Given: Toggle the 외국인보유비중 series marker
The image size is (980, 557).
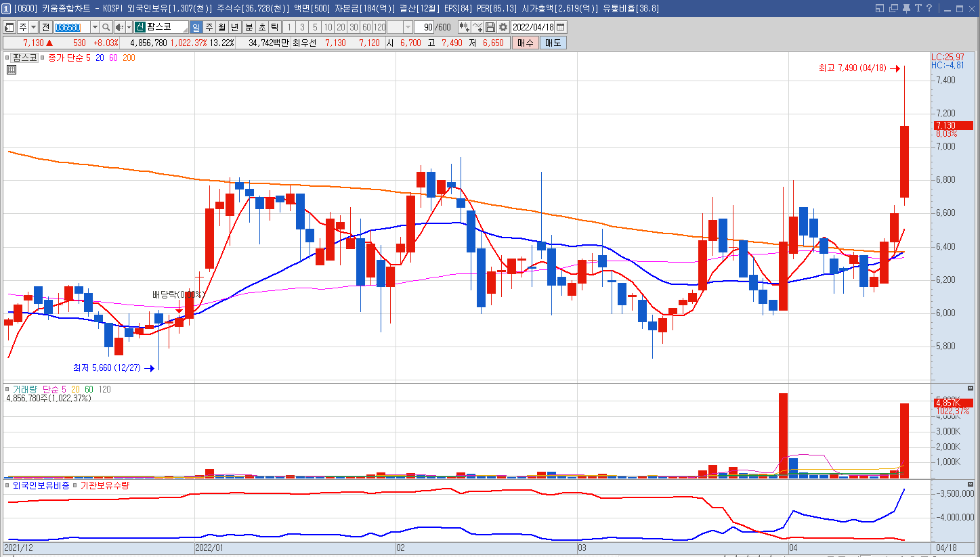Looking at the screenshot, I should tap(8, 485).
